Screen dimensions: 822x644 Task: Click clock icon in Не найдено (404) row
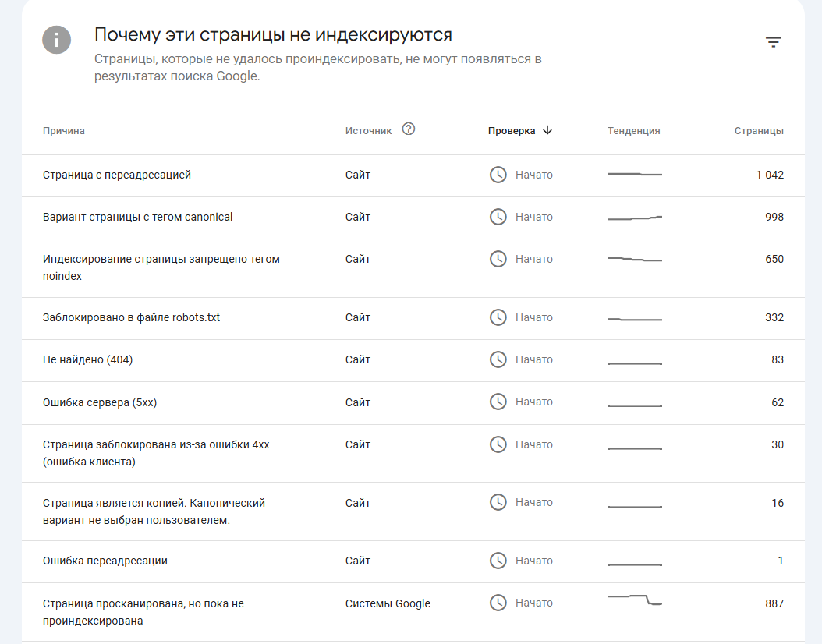pos(498,359)
